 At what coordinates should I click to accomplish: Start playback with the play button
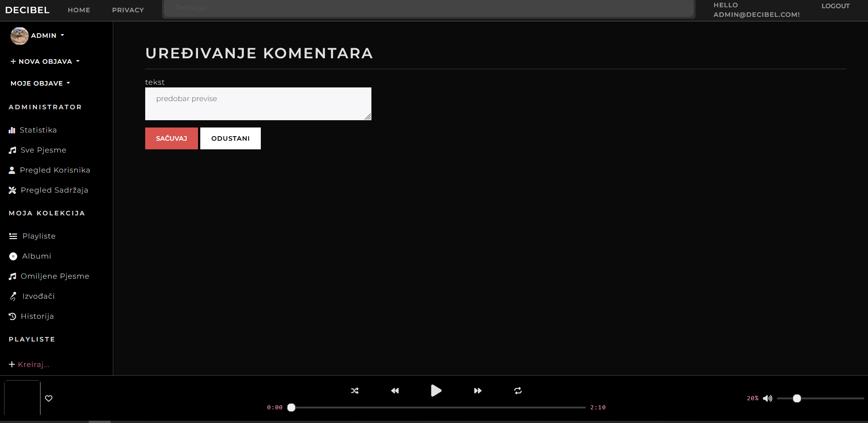[x=436, y=391]
